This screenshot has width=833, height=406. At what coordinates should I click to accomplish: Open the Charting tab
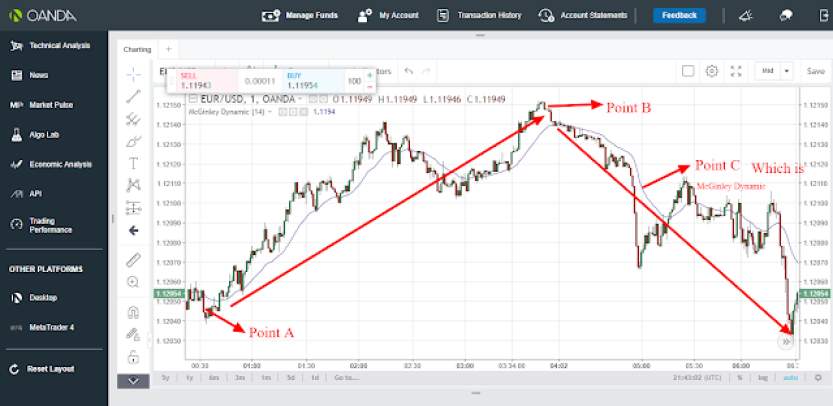(x=137, y=49)
